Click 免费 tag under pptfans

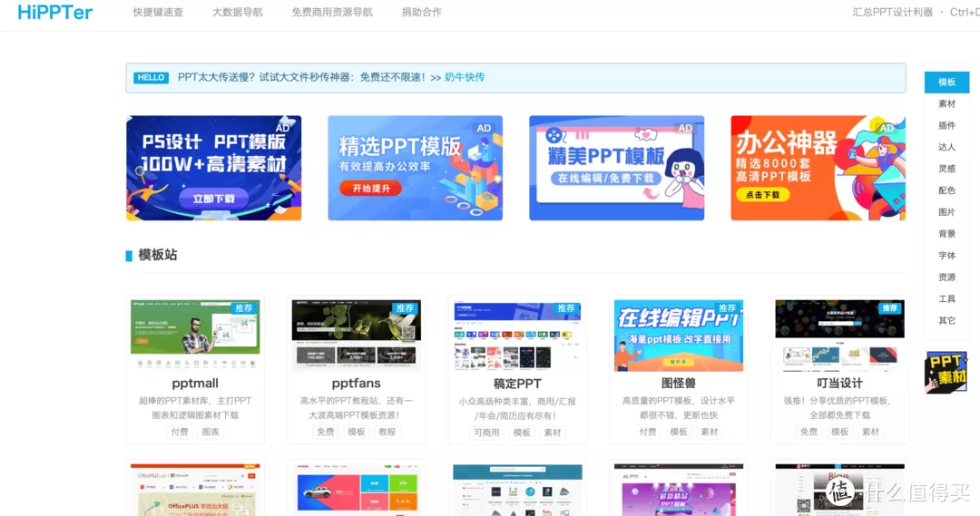[x=325, y=432]
